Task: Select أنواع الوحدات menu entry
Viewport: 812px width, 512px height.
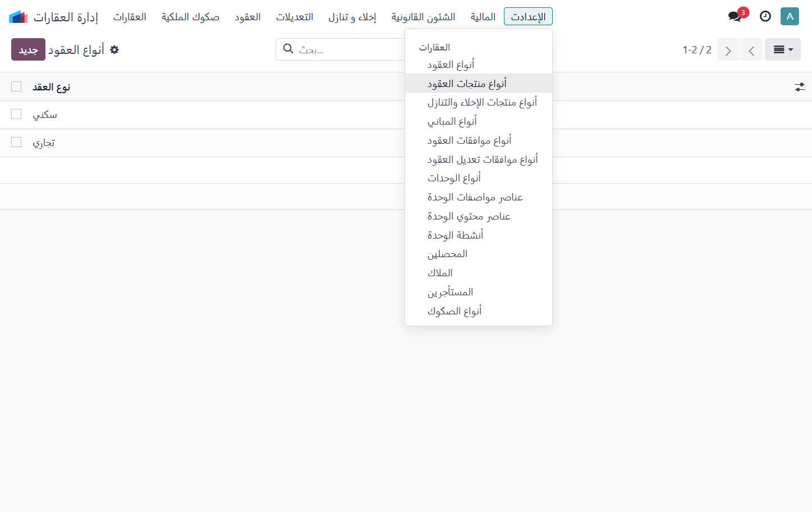Action: pos(479,178)
